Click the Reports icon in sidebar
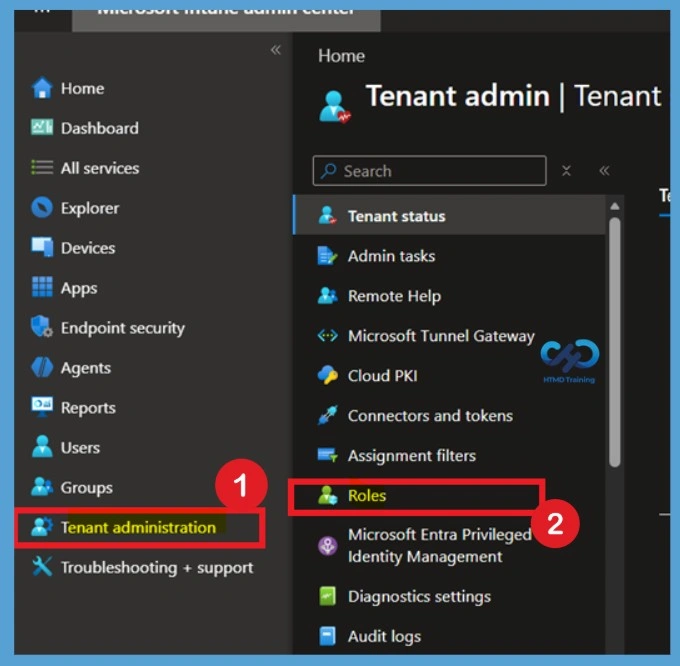 [42, 407]
